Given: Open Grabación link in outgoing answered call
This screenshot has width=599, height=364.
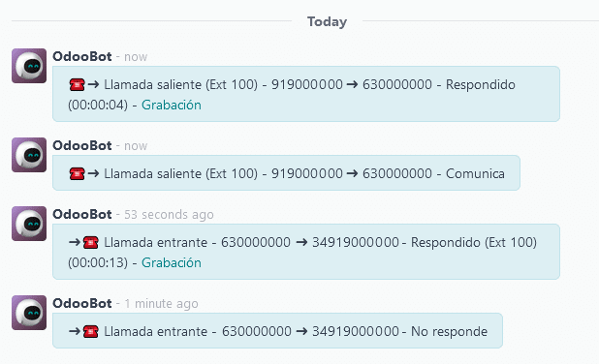Looking at the screenshot, I should [172, 105].
